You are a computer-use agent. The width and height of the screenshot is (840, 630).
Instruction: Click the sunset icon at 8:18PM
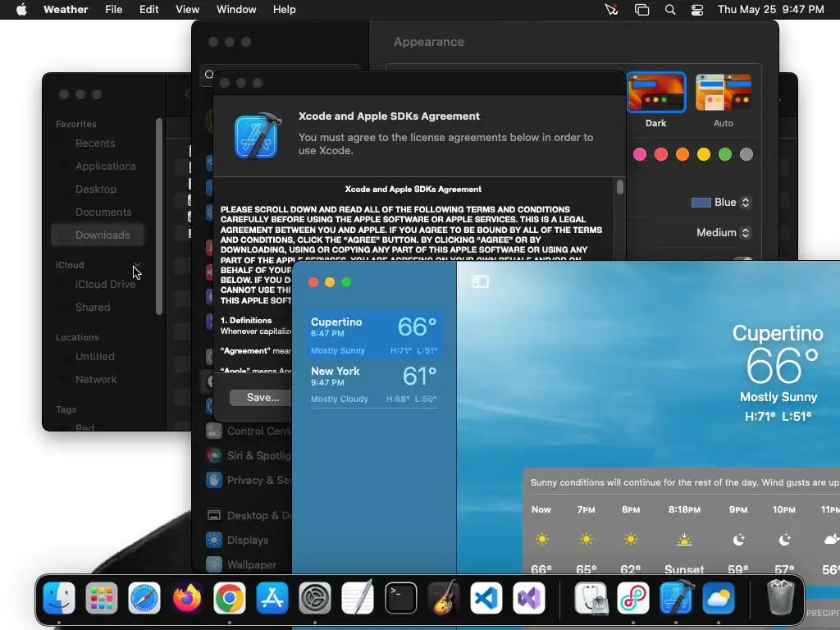tap(684, 540)
